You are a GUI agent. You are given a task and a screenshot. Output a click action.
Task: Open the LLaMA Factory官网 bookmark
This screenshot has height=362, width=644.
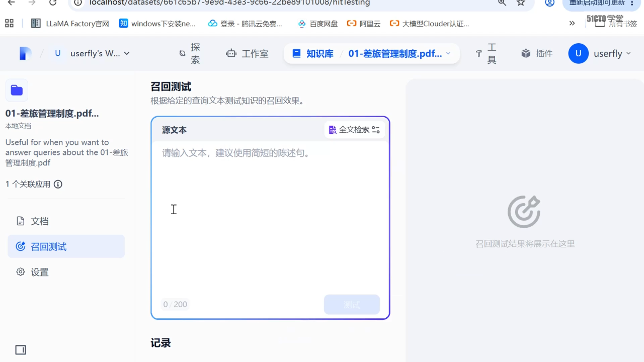coord(70,24)
